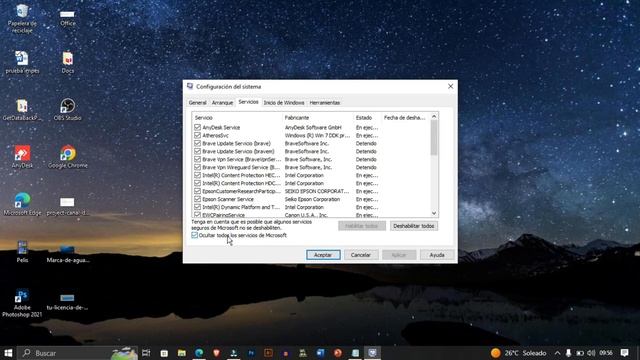Viewport: 640px width, 360px height.
Task: Open the Inicio de Windows tab
Action: tap(284, 102)
